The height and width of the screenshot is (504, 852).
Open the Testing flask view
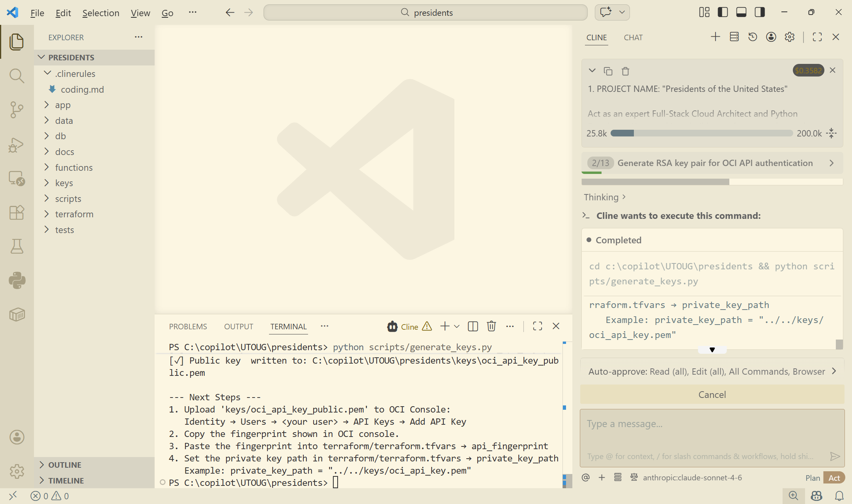pyautogui.click(x=17, y=246)
